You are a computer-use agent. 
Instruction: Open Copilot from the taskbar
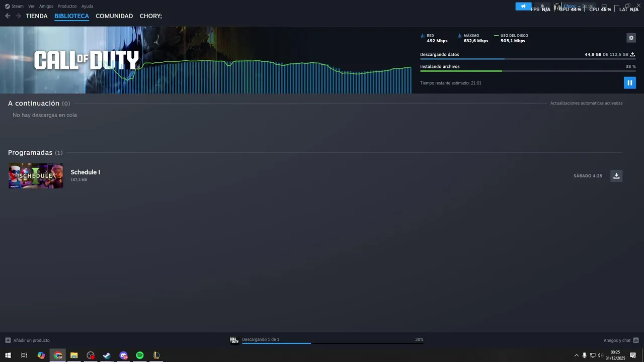[41, 355]
